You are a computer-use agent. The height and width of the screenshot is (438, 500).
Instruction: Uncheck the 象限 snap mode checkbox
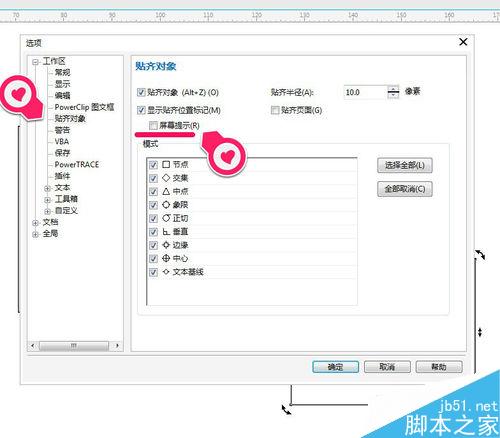153,205
